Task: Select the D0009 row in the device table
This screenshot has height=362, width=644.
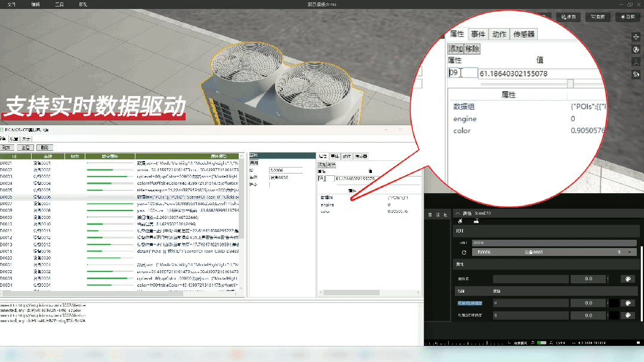Action: [119, 217]
